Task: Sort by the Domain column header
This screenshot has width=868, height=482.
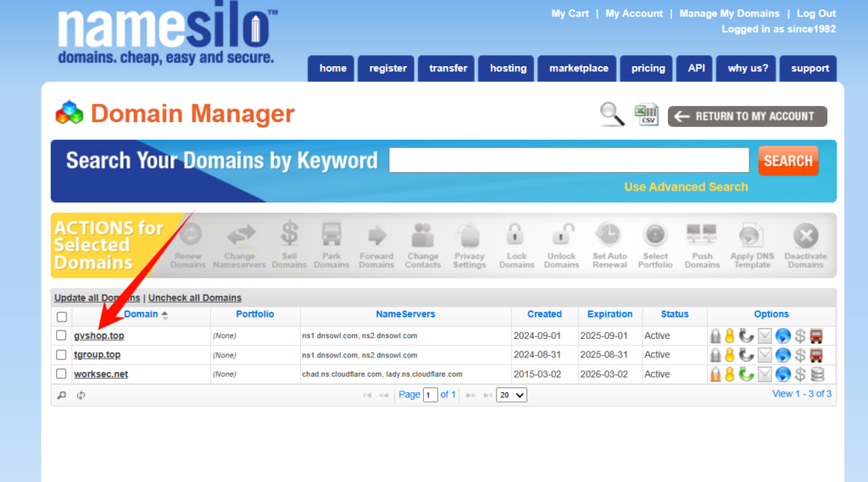Action: [x=142, y=314]
